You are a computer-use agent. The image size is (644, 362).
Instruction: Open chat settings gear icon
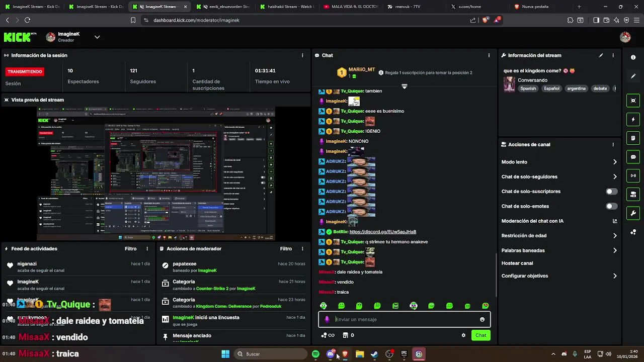(x=463, y=335)
